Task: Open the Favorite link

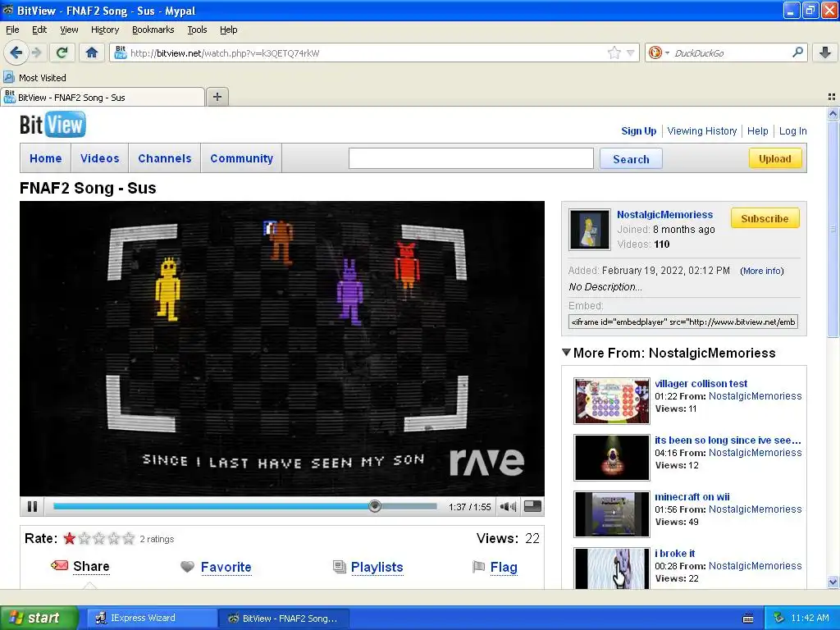Action: coord(226,568)
